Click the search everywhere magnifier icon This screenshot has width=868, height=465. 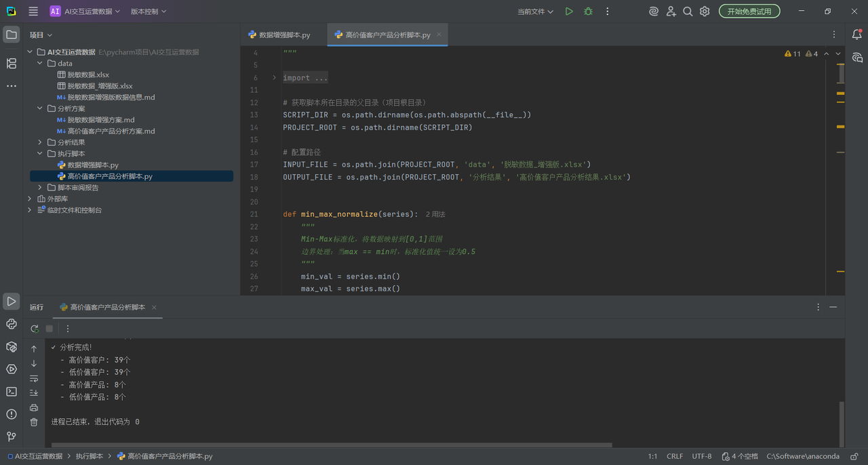[688, 12]
